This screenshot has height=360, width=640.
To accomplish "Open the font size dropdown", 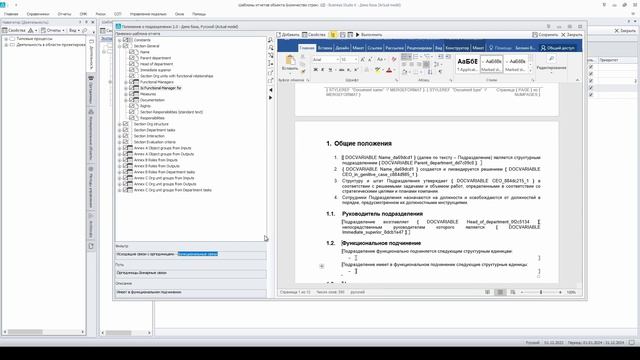I will (x=356, y=60).
